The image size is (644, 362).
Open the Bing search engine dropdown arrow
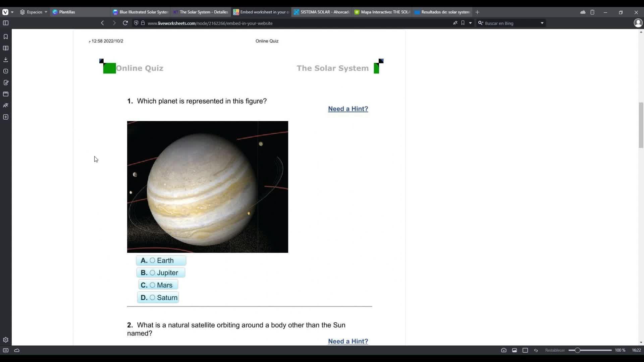tap(542, 23)
